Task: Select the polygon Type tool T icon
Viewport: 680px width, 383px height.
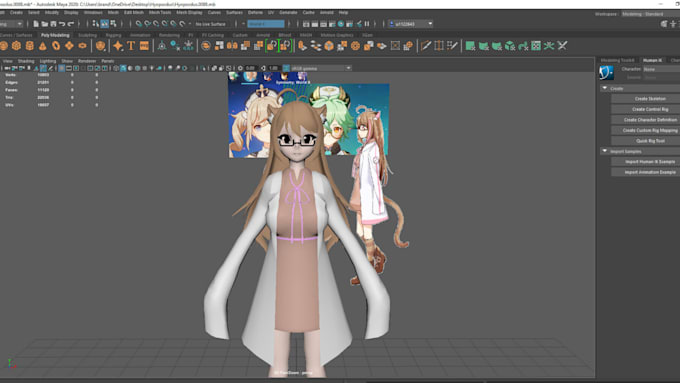Action: click(131, 46)
